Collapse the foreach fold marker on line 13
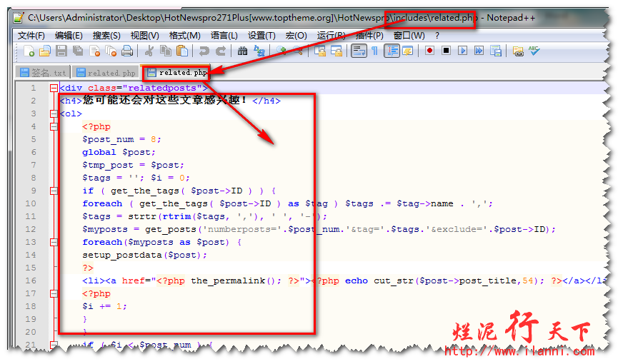The height and width of the screenshot is (364, 623). 54,242
